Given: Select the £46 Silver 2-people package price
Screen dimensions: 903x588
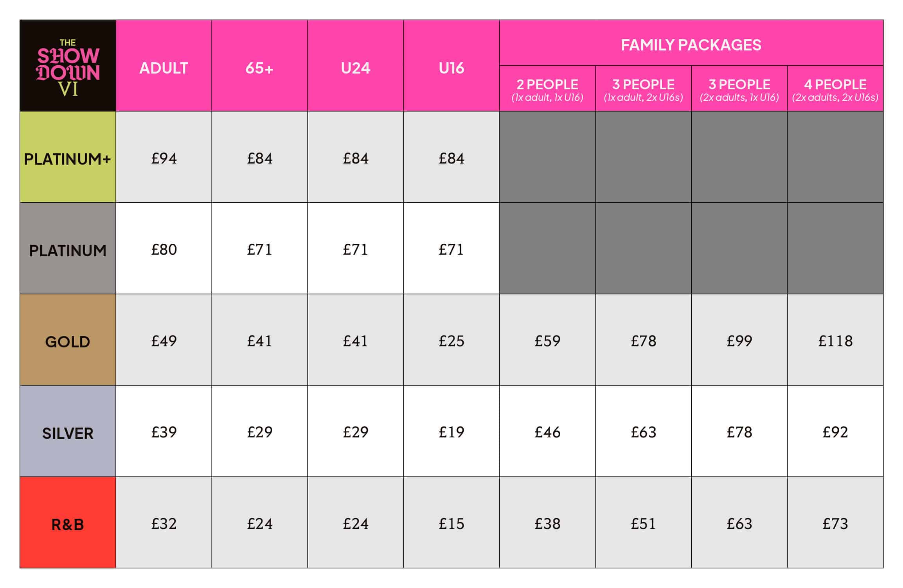Looking at the screenshot, I should (547, 432).
